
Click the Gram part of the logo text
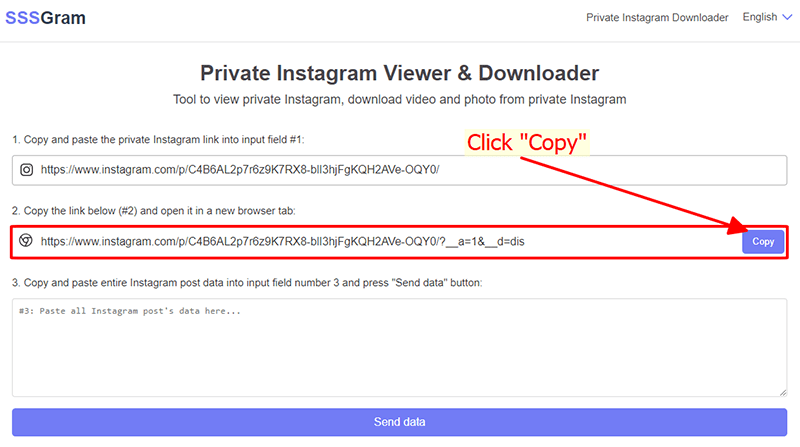[63, 18]
